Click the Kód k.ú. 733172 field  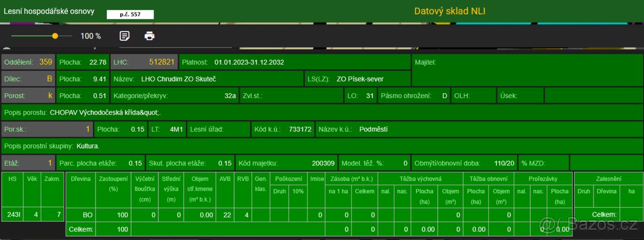(282, 130)
